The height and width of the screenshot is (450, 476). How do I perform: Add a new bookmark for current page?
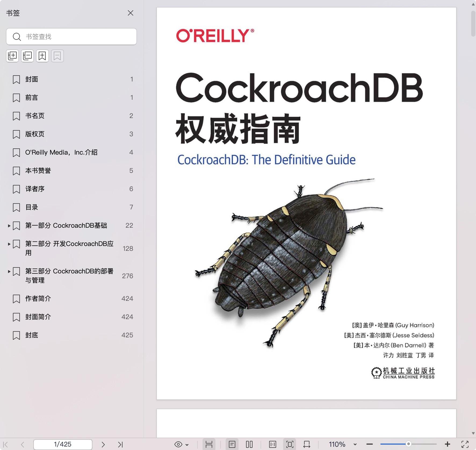42,56
